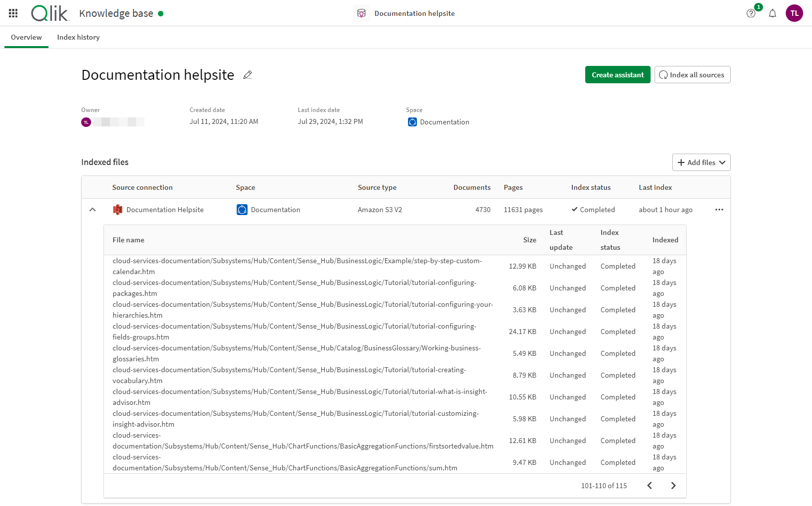Viewport: 812px width, 506px height.
Task: Click the top Index status column header
Action: tap(591, 187)
